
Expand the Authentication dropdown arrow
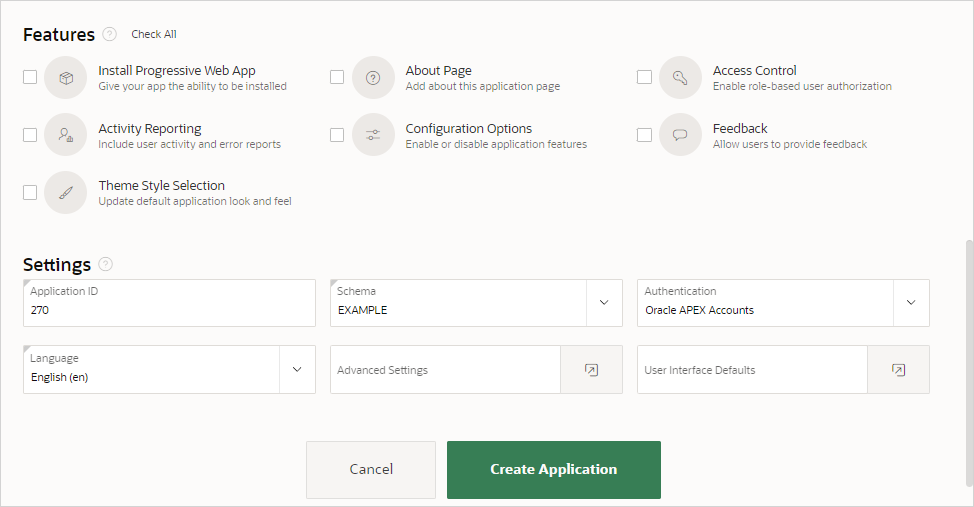click(x=911, y=303)
